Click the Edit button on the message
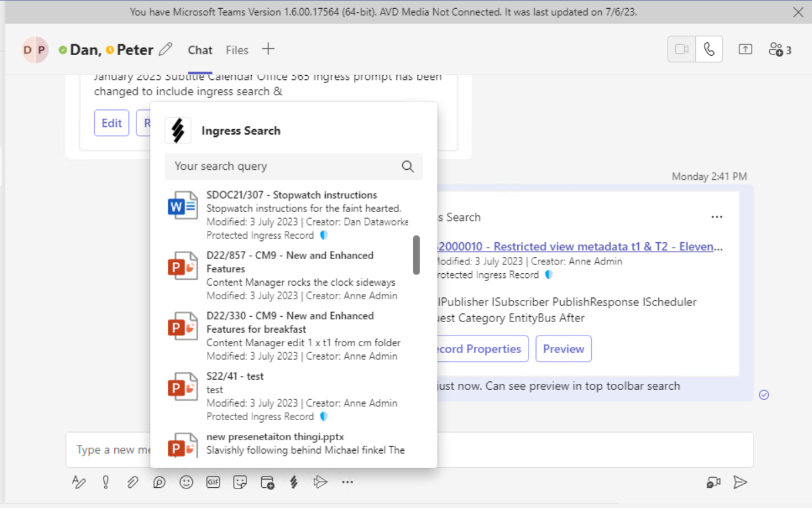Screen dimensions: 812x508 coord(111,123)
